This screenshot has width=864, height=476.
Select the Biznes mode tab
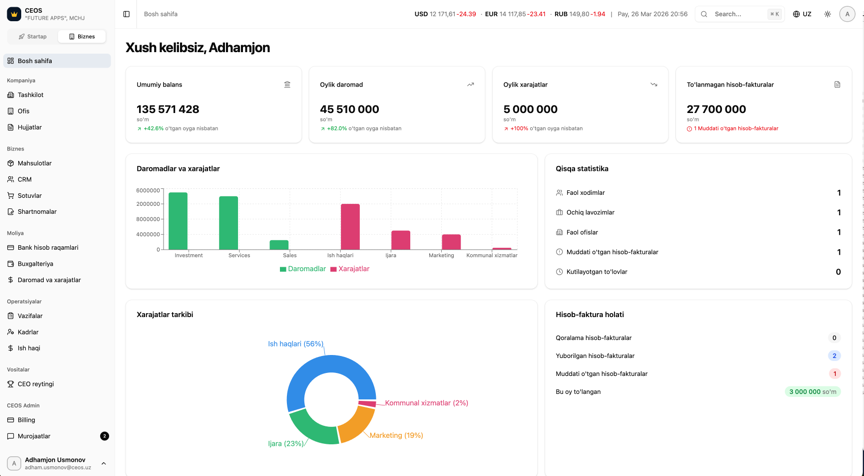(x=82, y=36)
